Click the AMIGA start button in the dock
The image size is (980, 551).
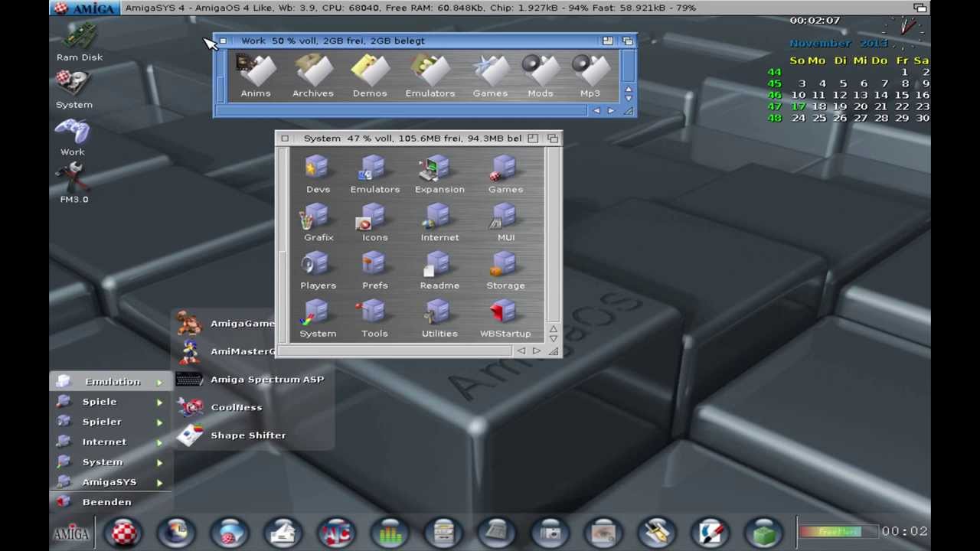pos(70,533)
